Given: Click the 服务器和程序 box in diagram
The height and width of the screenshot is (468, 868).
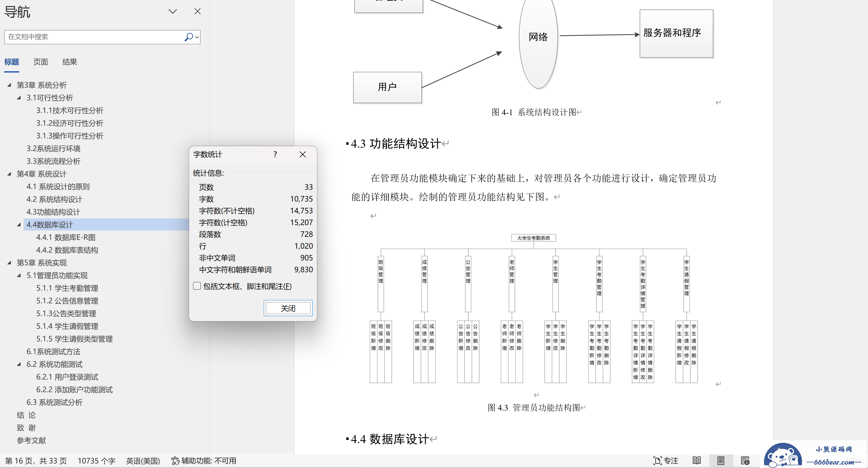Looking at the screenshot, I should (676, 33).
